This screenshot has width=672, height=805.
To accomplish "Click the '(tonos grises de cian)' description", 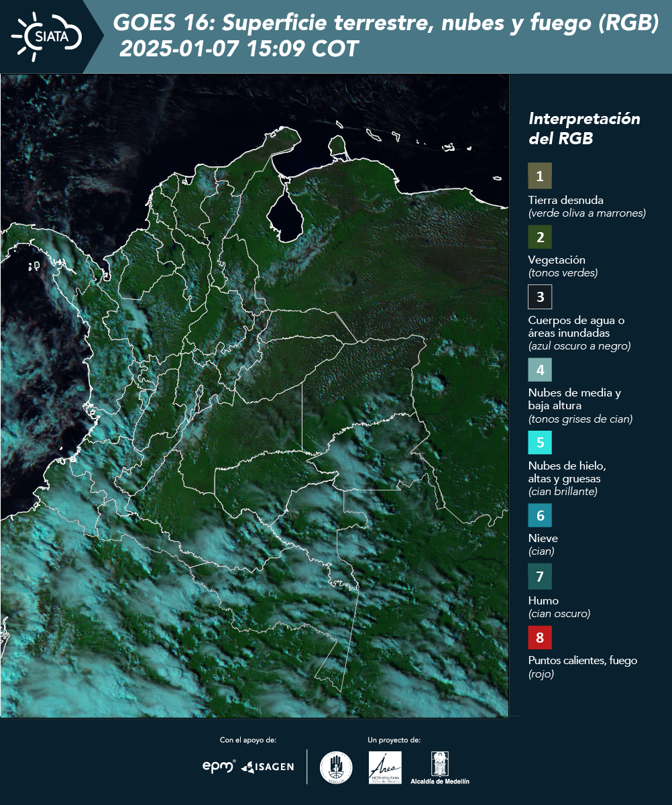I will click(x=580, y=419).
